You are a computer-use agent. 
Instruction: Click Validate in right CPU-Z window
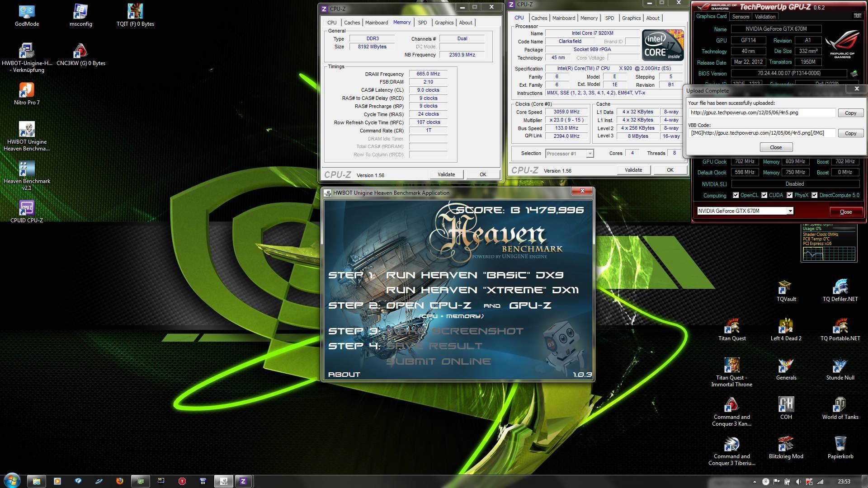click(633, 170)
